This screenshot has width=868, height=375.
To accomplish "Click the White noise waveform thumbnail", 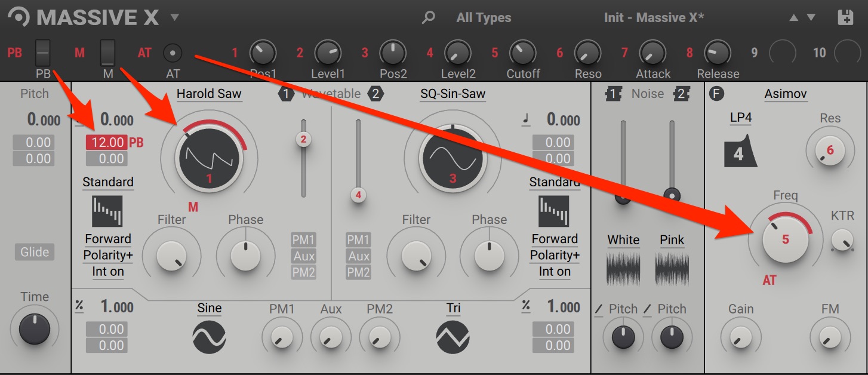I will pos(623,269).
